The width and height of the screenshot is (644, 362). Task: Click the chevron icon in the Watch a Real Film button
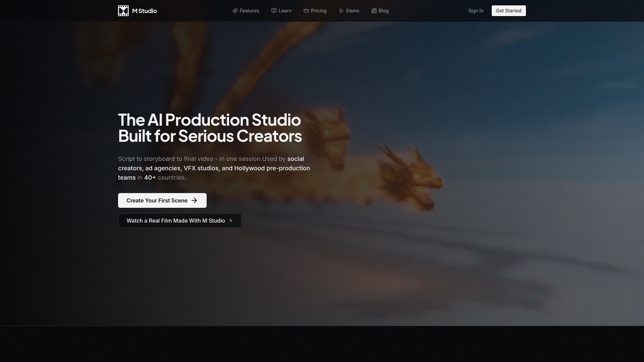pos(231,221)
